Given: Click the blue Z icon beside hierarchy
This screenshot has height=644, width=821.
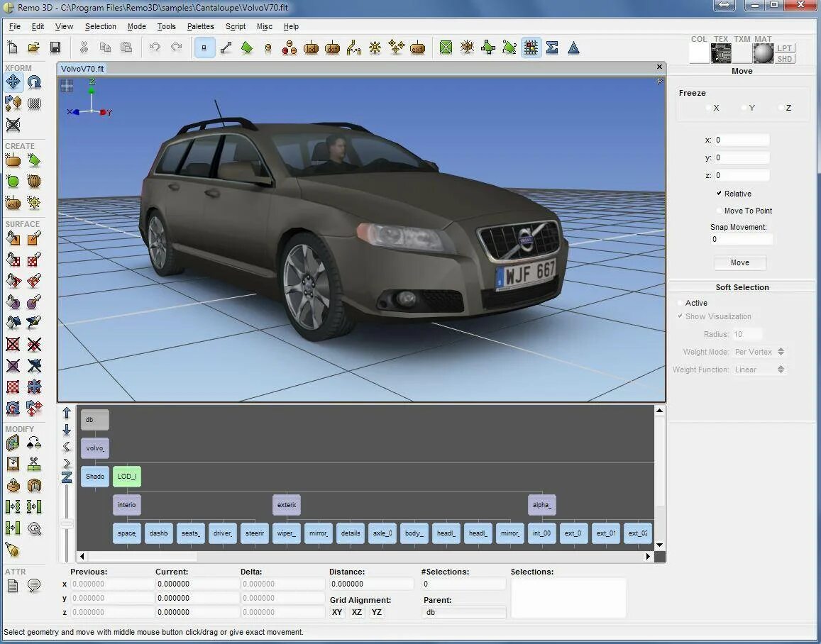Looking at the screenshot, I should [x=67, y=477].
